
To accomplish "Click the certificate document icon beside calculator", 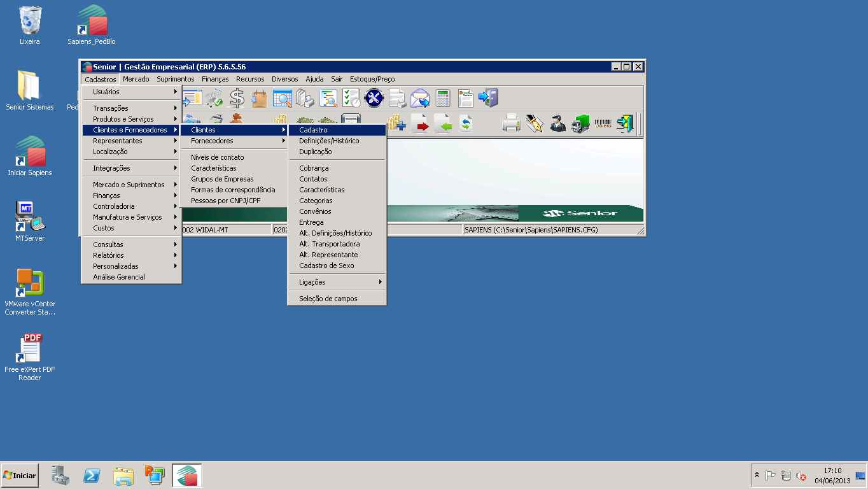I will (466, 98).
